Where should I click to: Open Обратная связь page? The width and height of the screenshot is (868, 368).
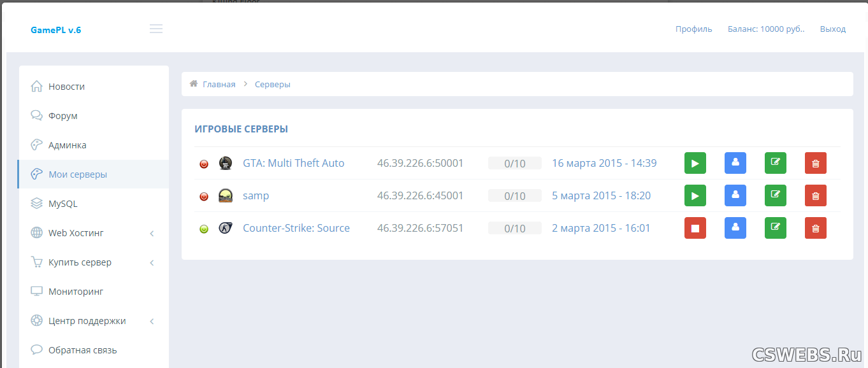click(x=94, y=350)
